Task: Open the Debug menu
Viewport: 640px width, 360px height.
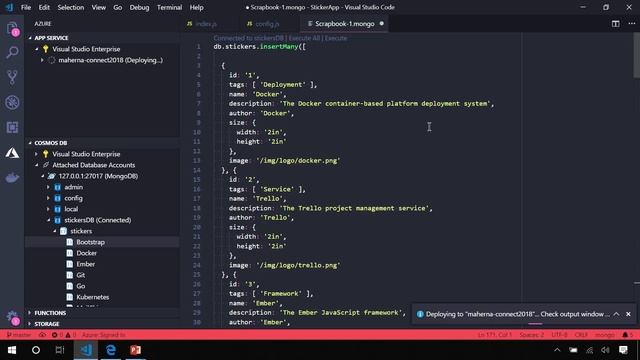Action: 139,7
